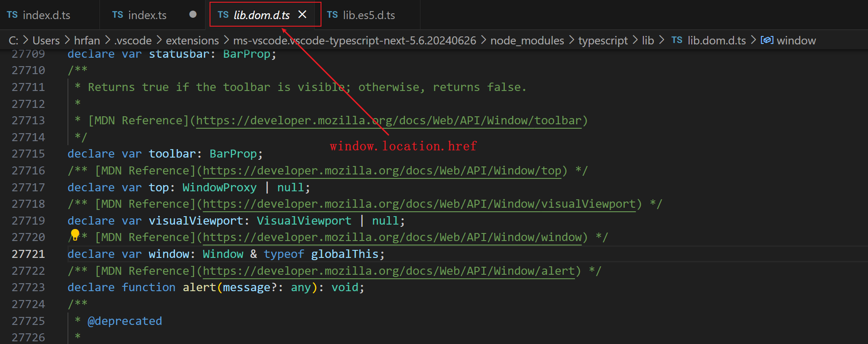Open the Window/visualViewport MDN link
Viewport: 868px width, 344px height.
419,204
